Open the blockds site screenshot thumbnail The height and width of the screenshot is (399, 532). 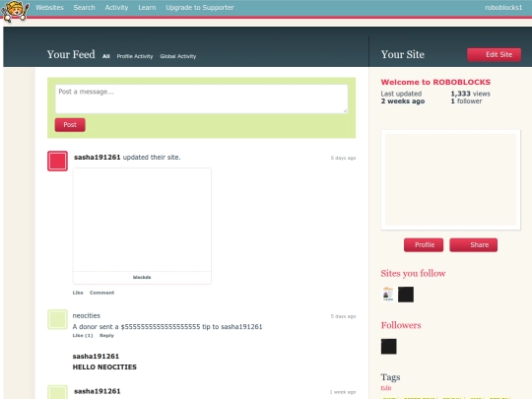(142, 220)
